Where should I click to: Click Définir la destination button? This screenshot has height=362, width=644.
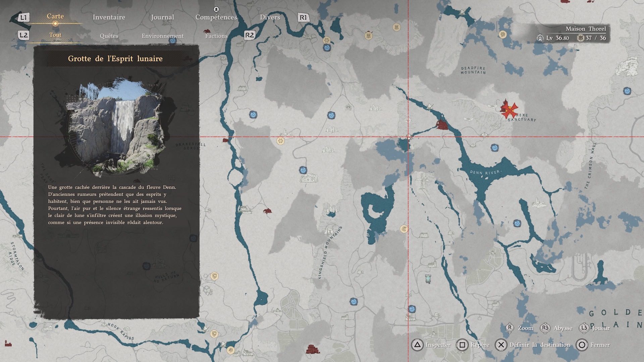click(x=533, y=345)
